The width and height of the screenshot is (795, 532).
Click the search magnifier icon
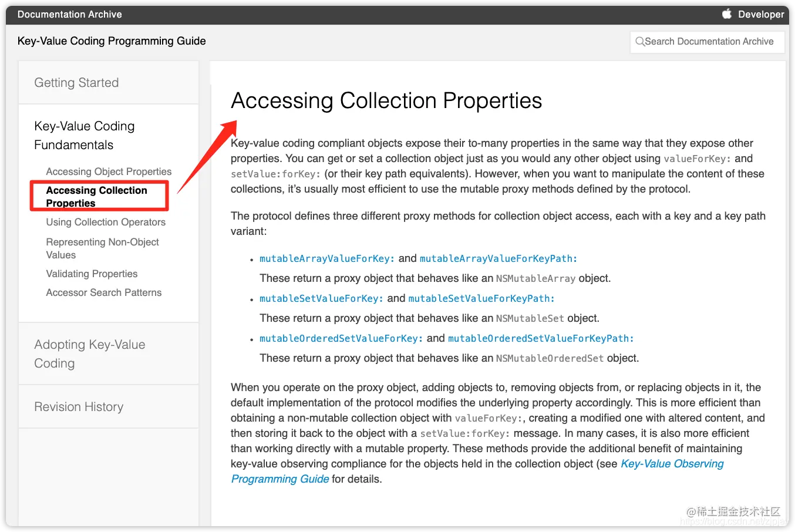point(640,42)
